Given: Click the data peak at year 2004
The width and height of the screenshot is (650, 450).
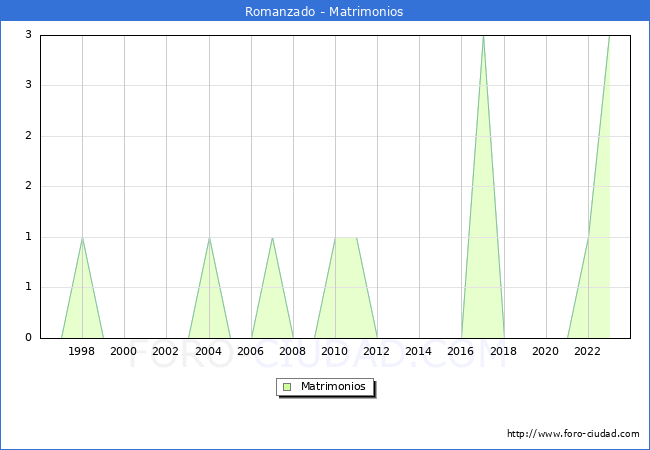Looking at the screenshot, I should (x=209, y=238).
